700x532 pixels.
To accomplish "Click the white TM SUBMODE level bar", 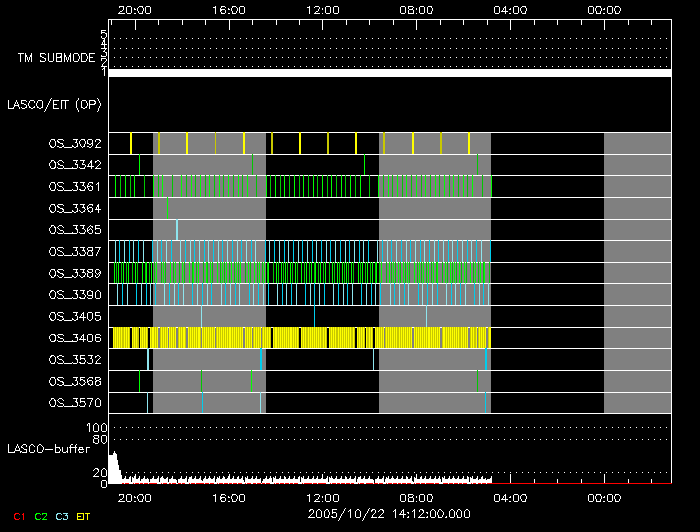I will pyautogui.click(x=389, y=73).
